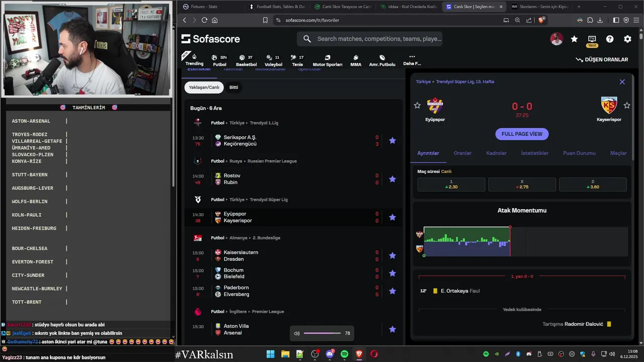This screenshot has height=362, width=644.
Task: Open the volume popup speaker icon
Action: click(x=297, y=333)
